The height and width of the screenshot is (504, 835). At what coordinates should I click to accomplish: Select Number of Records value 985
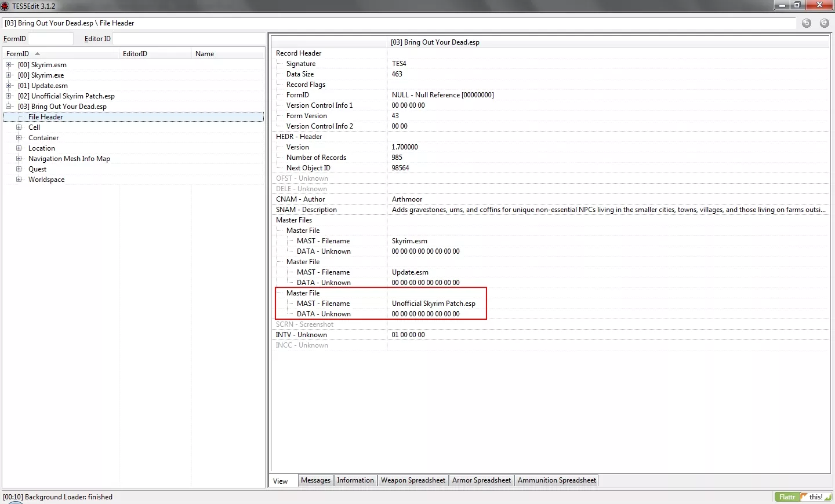pos(397,158)
